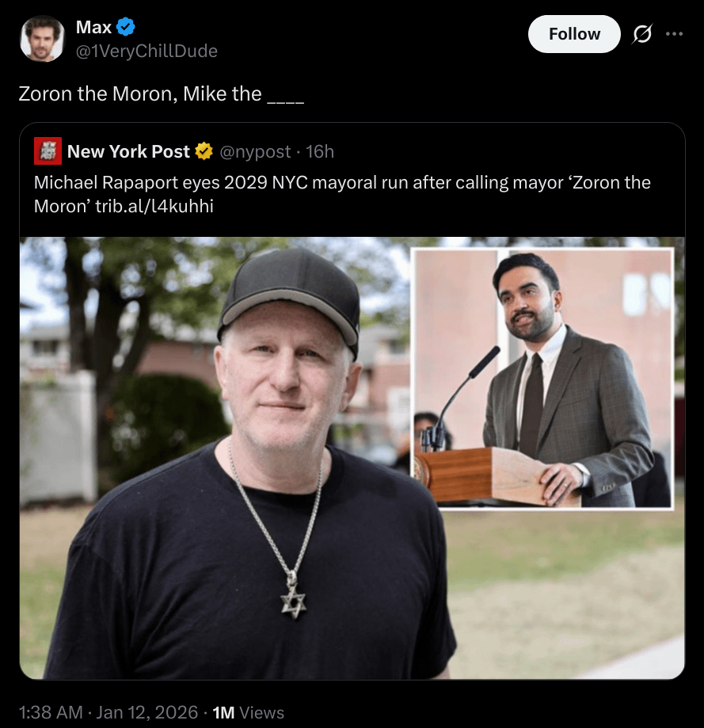Click Max's blue verified badge
The height and width of the screenshot is (728, 704).
126,27
